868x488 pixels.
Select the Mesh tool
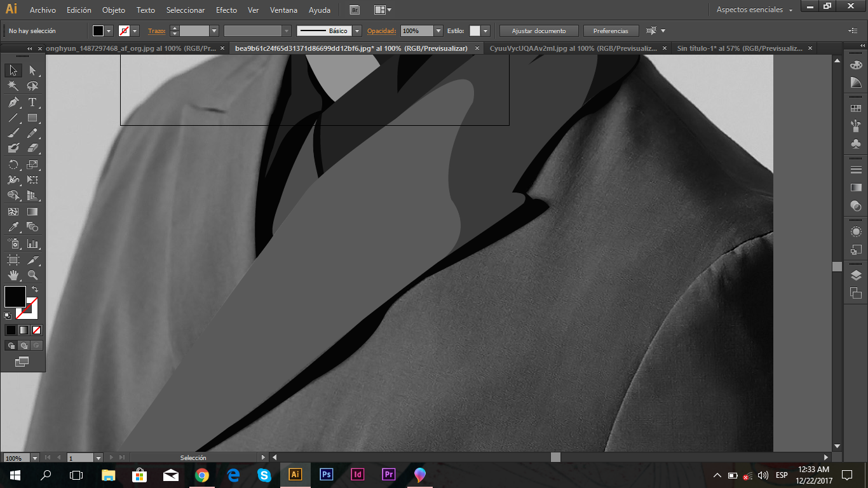pos(13,212)
